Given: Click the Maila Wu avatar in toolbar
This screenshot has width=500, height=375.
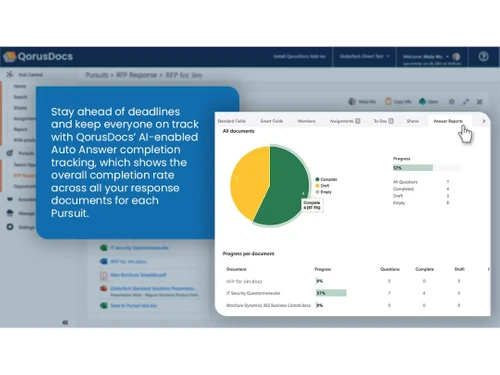Looking at the screenshot, I should (x=352, y=101).
